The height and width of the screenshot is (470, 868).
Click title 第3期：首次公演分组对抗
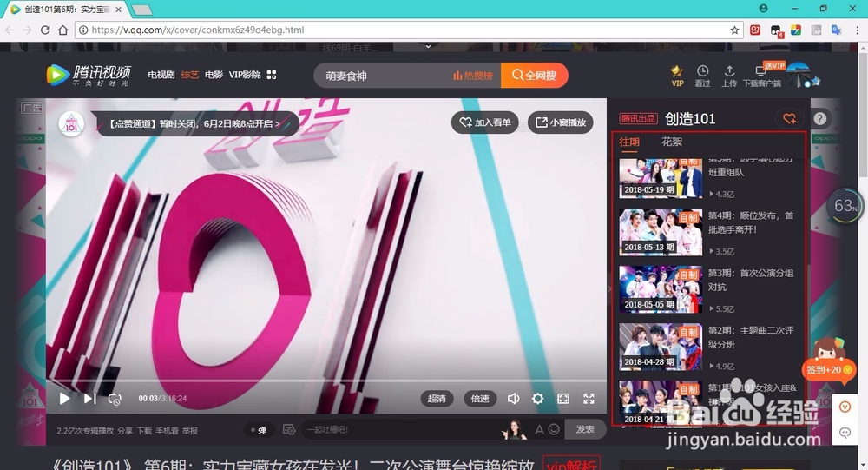click(751, 280)
